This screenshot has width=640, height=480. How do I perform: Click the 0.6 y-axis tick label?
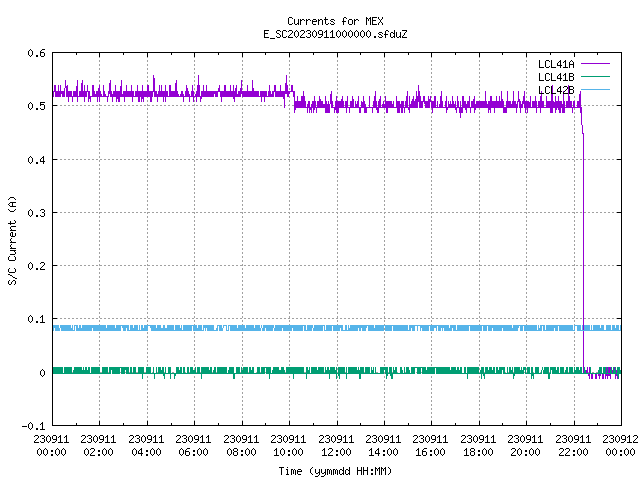(36, 53)
